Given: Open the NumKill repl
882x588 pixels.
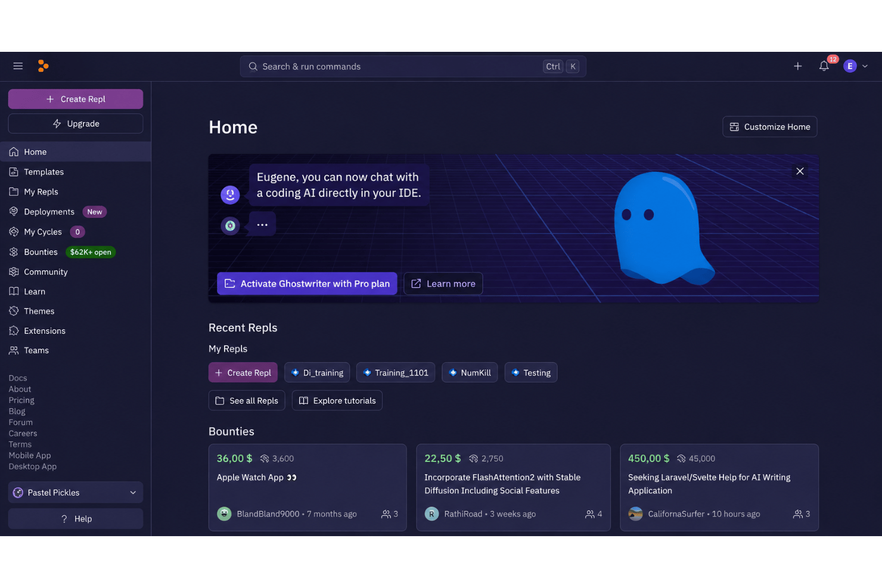Looking at the screenshot, I should pyautogui.click(x=470, y=373).
